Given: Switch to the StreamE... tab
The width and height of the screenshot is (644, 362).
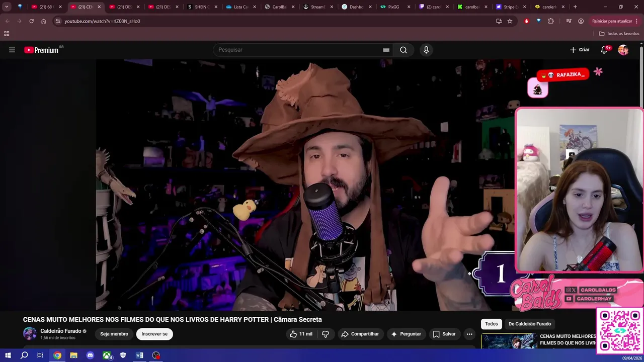Looking at the screenshot, I should (x=318, y=7).
